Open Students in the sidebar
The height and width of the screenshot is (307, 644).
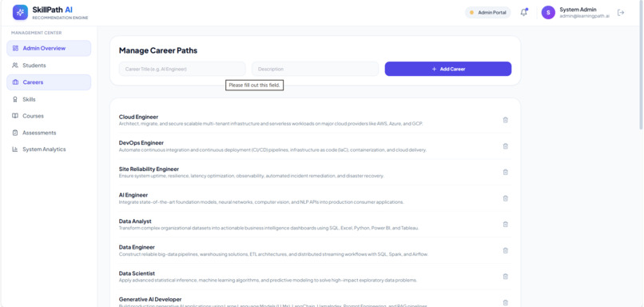49,66
